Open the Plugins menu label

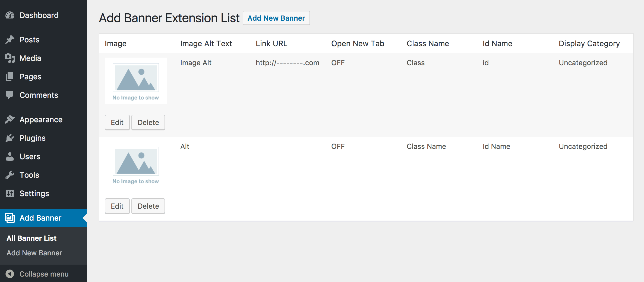click(33, 138)
